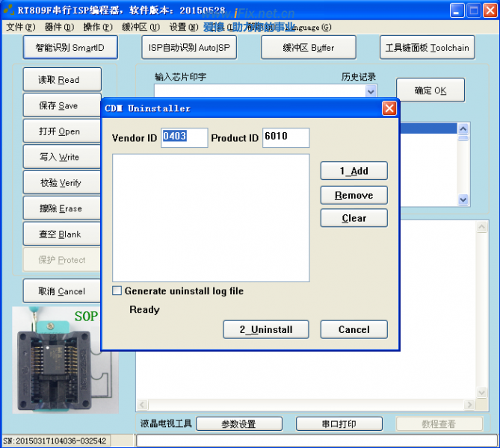
Task: Click the Remove button
Action: pos(354,195)
